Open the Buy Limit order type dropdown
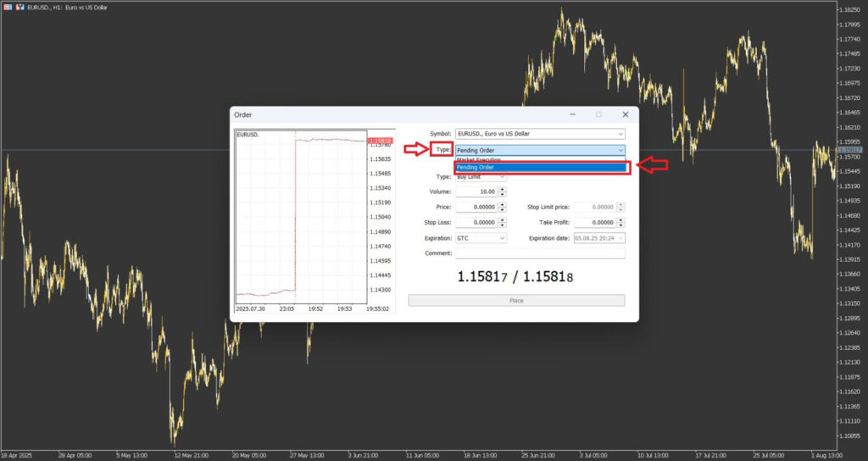Viewport: 868px width, 461px height. point(481,177)
